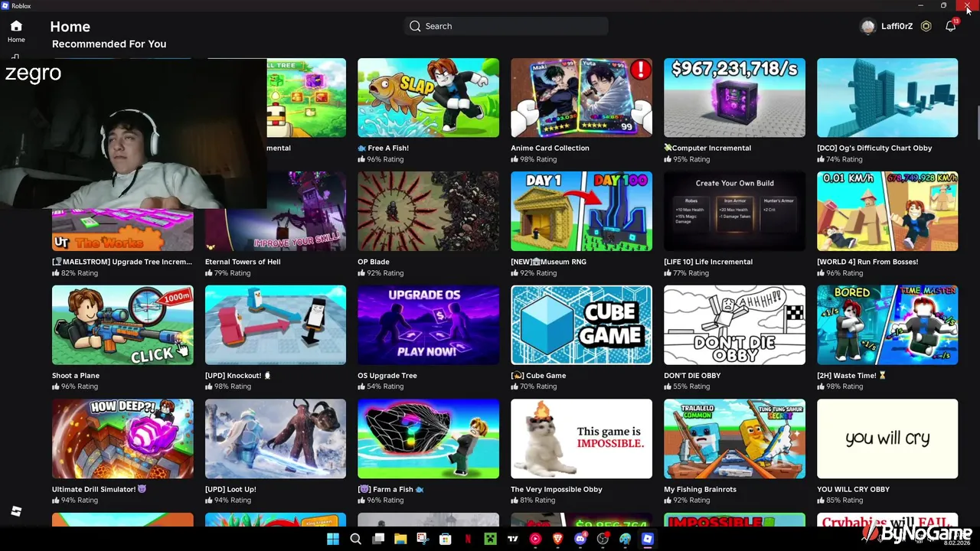
Task: Click the Anime Card Collection title text
Action: click(x=550, y=148)
